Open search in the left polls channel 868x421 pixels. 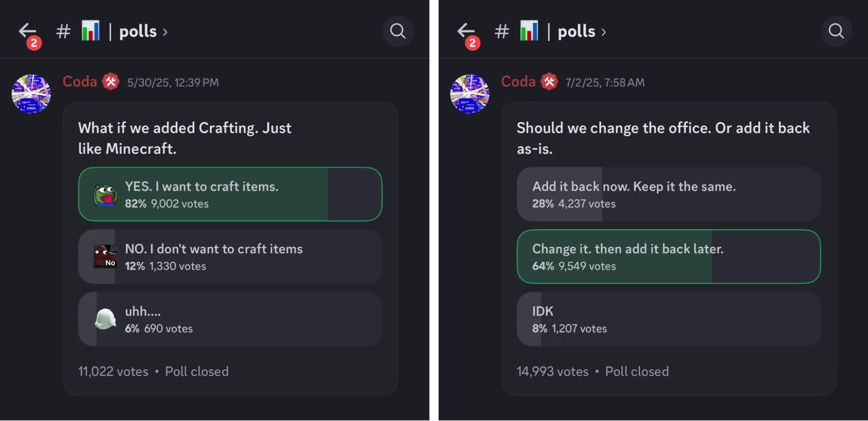click(x=397, y=31)
